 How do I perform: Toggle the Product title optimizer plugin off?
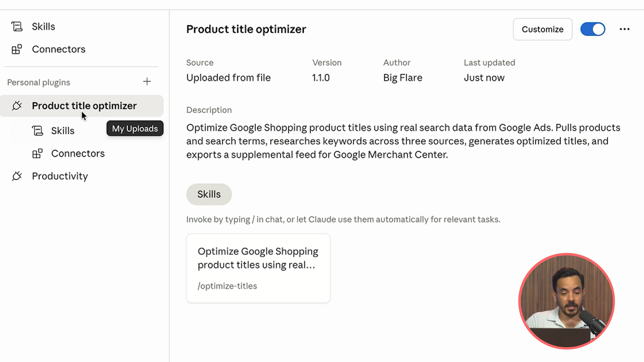(592, 29)
